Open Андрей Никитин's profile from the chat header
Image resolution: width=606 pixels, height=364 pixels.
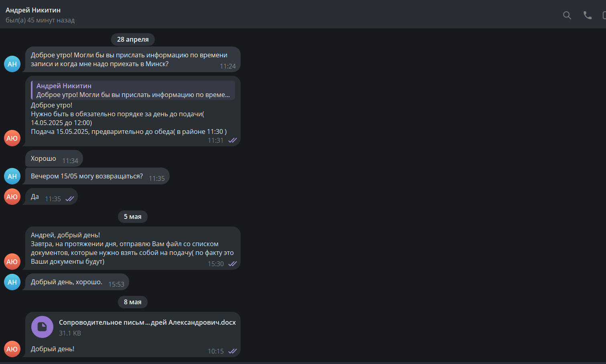(x=33, y=10)
